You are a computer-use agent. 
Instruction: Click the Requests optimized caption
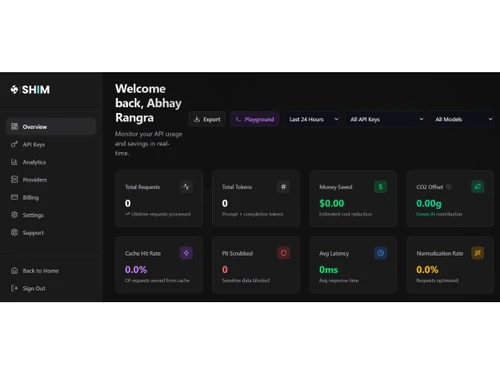pyautogui.click(x=437, y=280)
